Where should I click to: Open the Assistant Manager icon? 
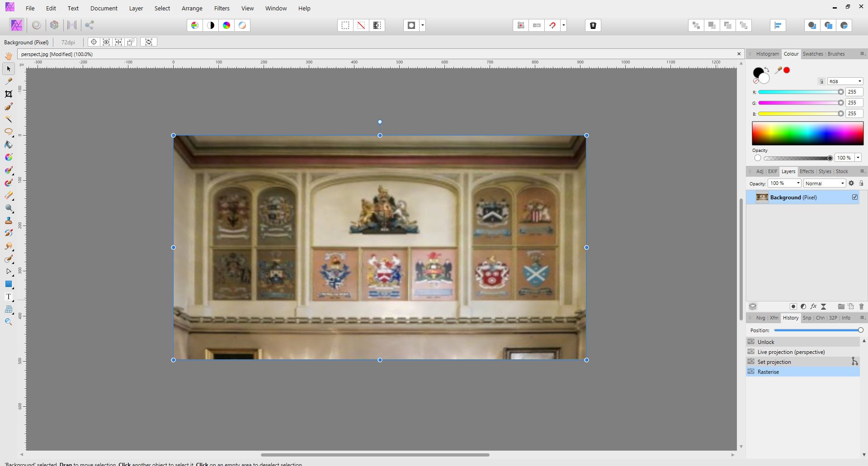(593, 25)
